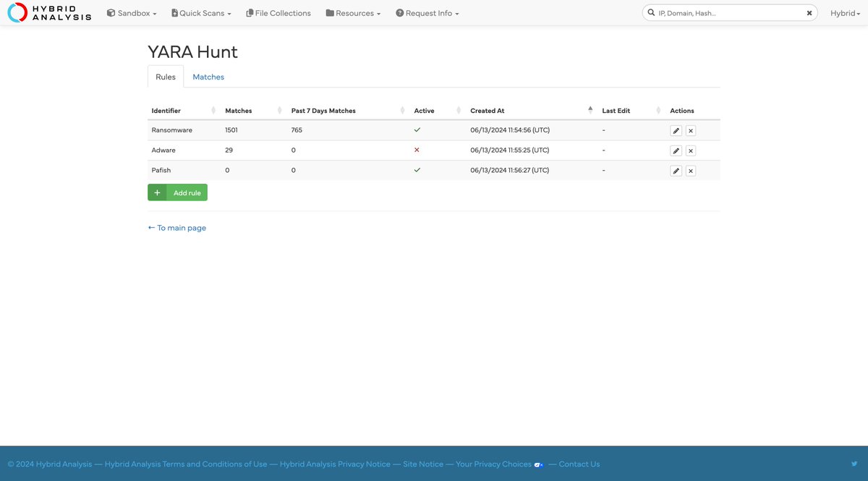Click the YARA Hunt page heading
Screen dimensions: 868x481
pyautogui.click(x=192, y=52)
